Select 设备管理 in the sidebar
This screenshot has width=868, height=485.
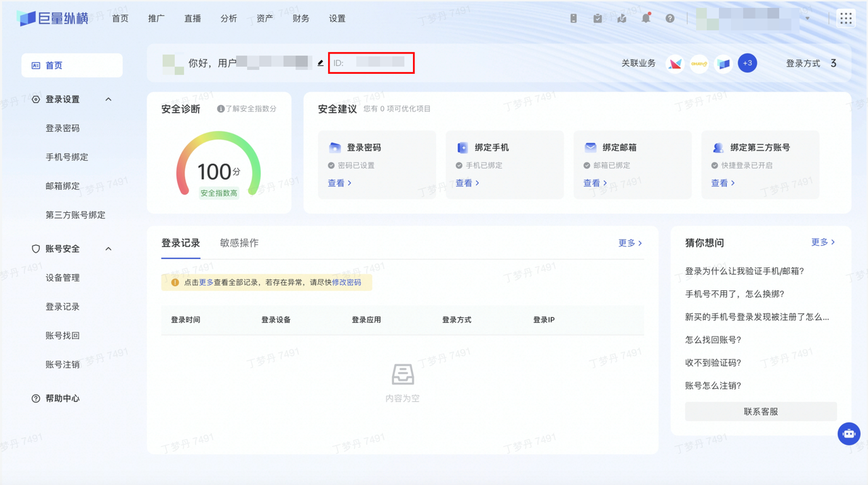click(x=62, y=277)
